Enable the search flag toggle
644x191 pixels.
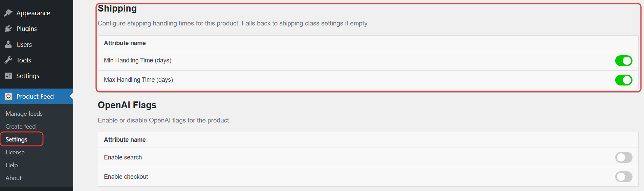[x=623, y=157]
